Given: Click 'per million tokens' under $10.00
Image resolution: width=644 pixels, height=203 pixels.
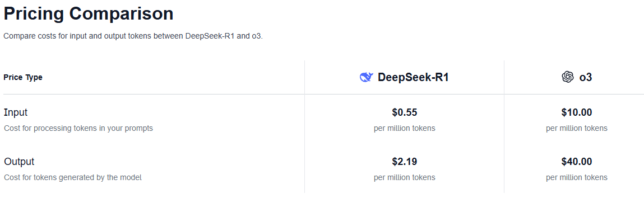Looking at the screenshot, I should pos(577,129).
